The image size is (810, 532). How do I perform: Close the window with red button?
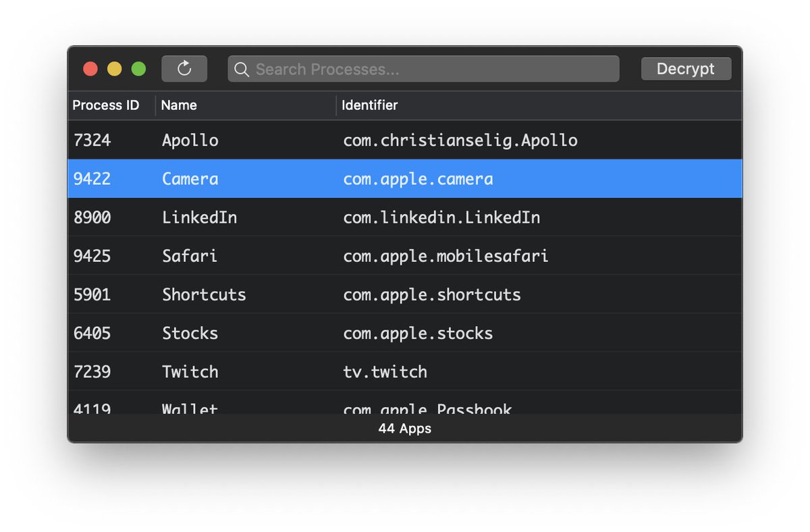pyautogui.click(x=90, y=69)
